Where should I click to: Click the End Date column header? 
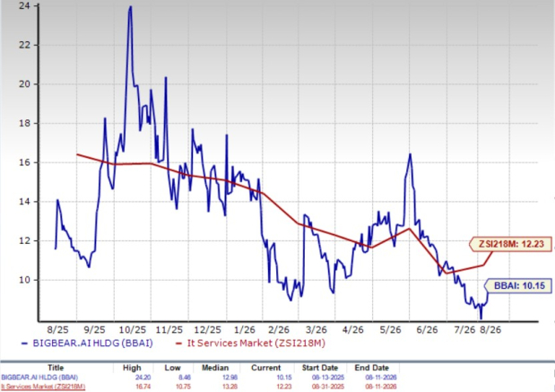tap(372, 368)
